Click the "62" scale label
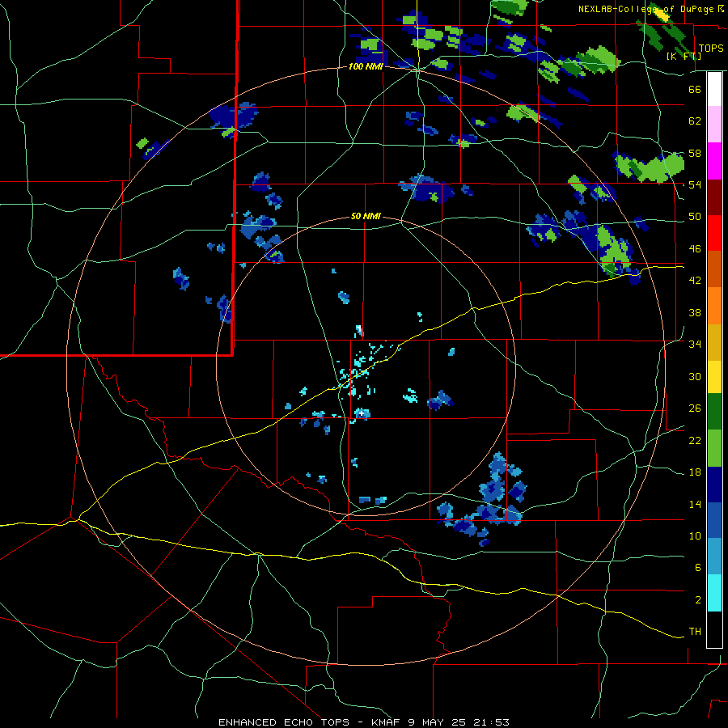The height and width of the screenshot is (728, 728). (695, 121)
